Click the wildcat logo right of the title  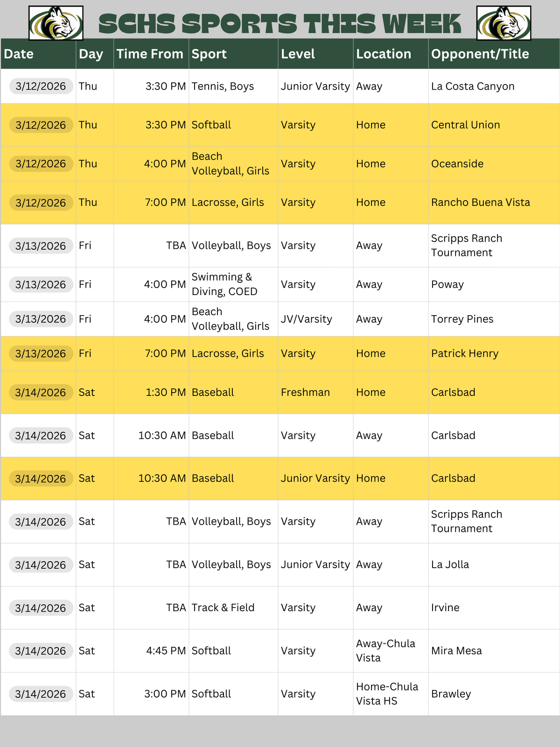pos(504,23)
